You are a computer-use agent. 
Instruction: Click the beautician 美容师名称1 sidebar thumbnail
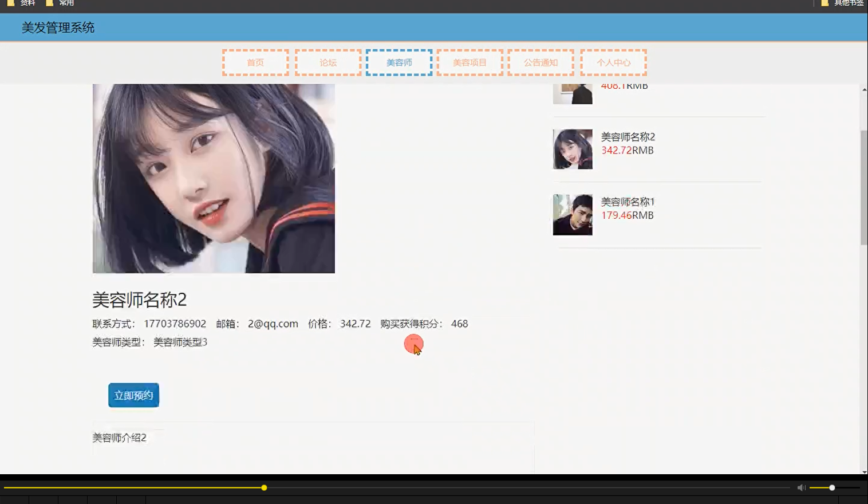(572, 214)
